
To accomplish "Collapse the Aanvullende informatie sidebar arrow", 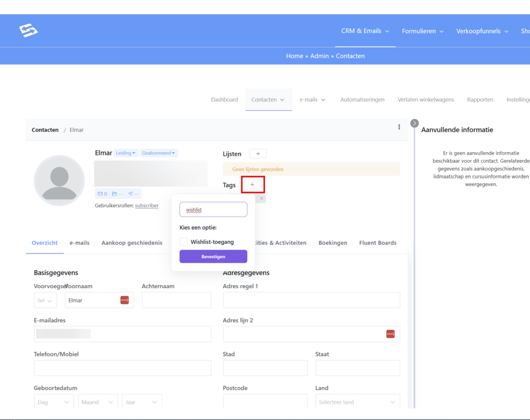I will point(414,123).
